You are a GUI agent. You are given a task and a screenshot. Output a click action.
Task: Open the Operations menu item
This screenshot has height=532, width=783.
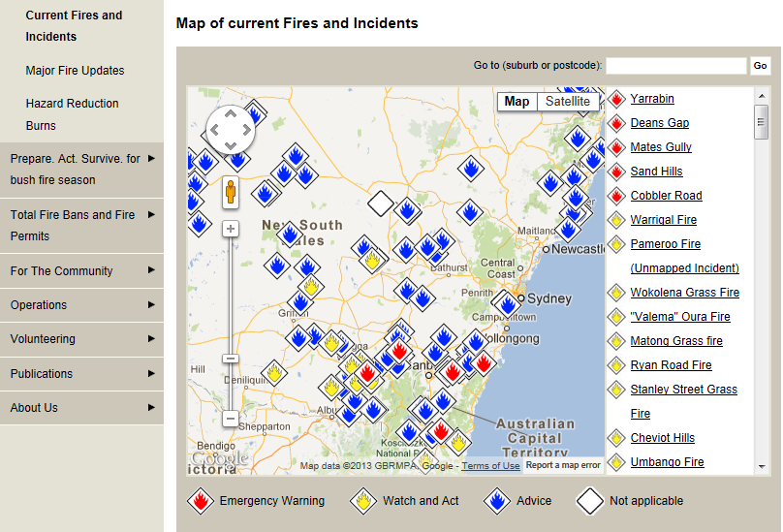pyautogui.click(x=39, y=304)
